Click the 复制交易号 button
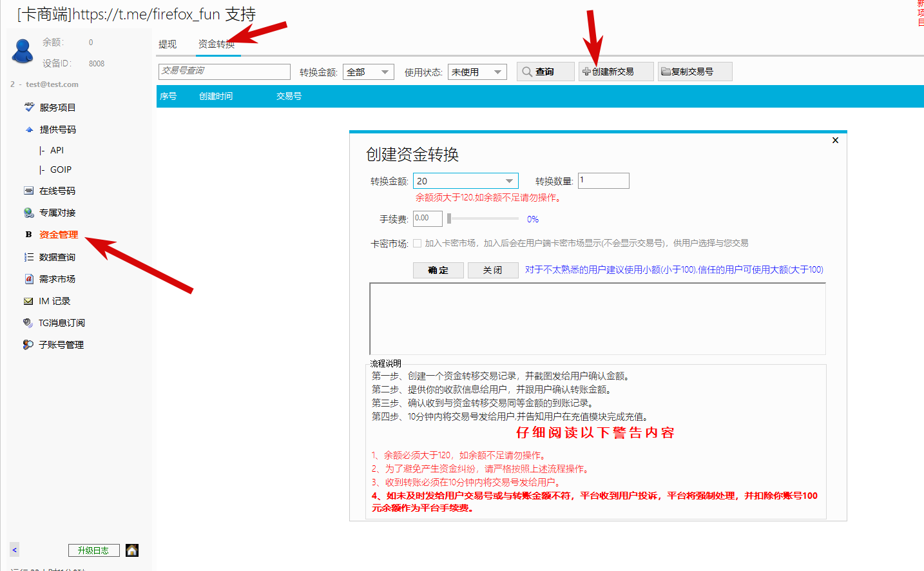The height and width of the screenshot is (571, 924). tap(695, 72)
